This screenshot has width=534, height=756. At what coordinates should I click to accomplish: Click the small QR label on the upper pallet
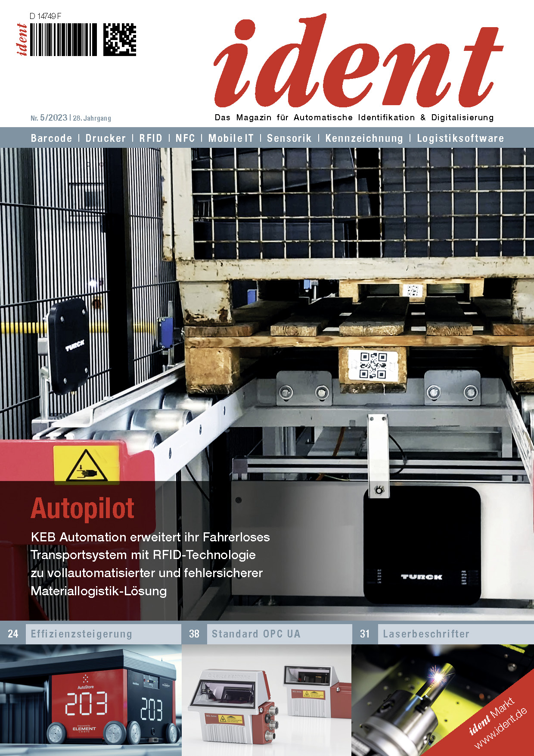[413, 290]
